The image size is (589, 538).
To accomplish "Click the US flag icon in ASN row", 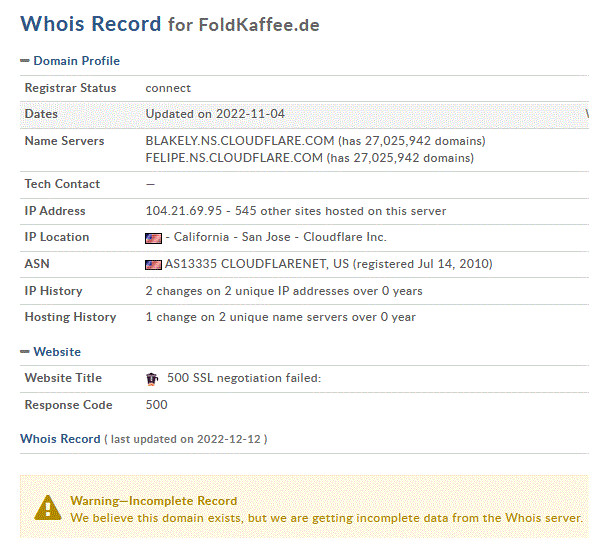I will point(153,265).
